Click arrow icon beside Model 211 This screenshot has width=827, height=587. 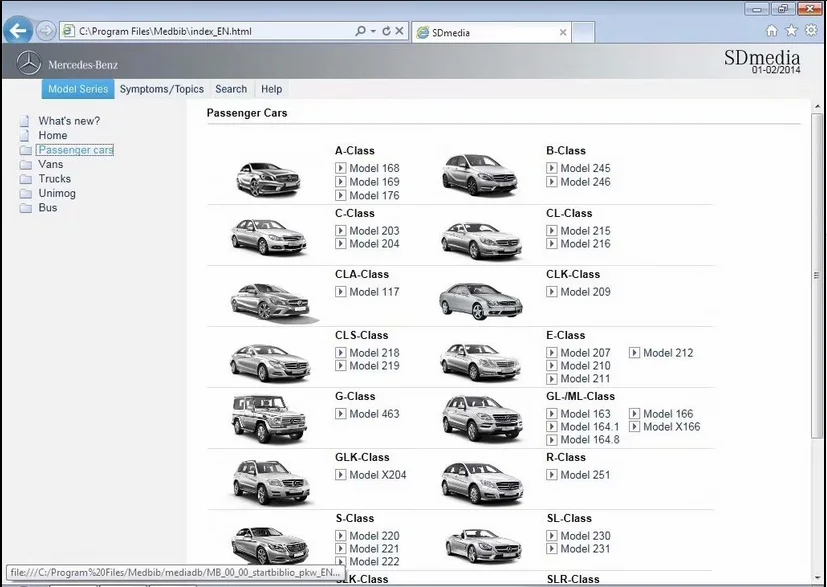click(x=551, y=379)
